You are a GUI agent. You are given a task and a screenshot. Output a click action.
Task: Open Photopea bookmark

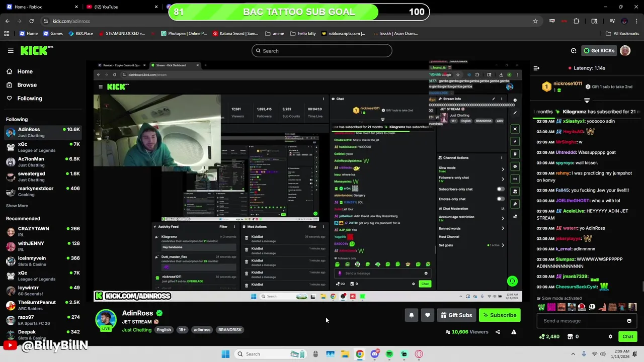[184, 34]
